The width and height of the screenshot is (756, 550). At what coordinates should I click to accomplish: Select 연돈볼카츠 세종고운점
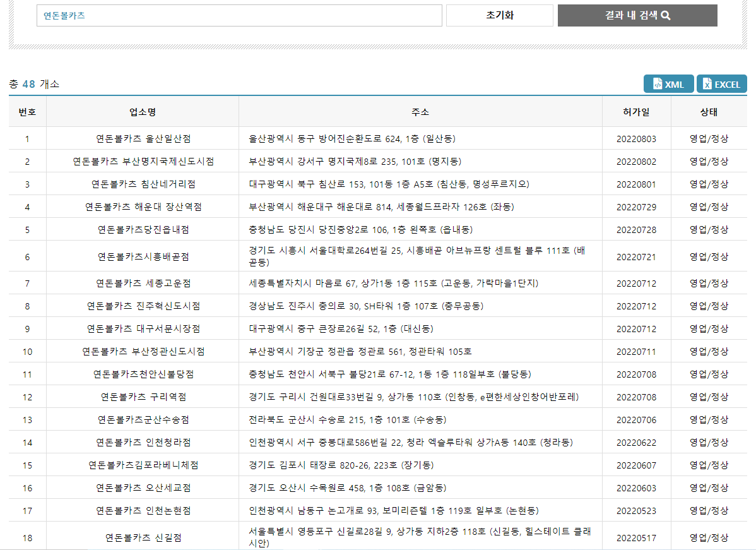[x=143, y=283]
